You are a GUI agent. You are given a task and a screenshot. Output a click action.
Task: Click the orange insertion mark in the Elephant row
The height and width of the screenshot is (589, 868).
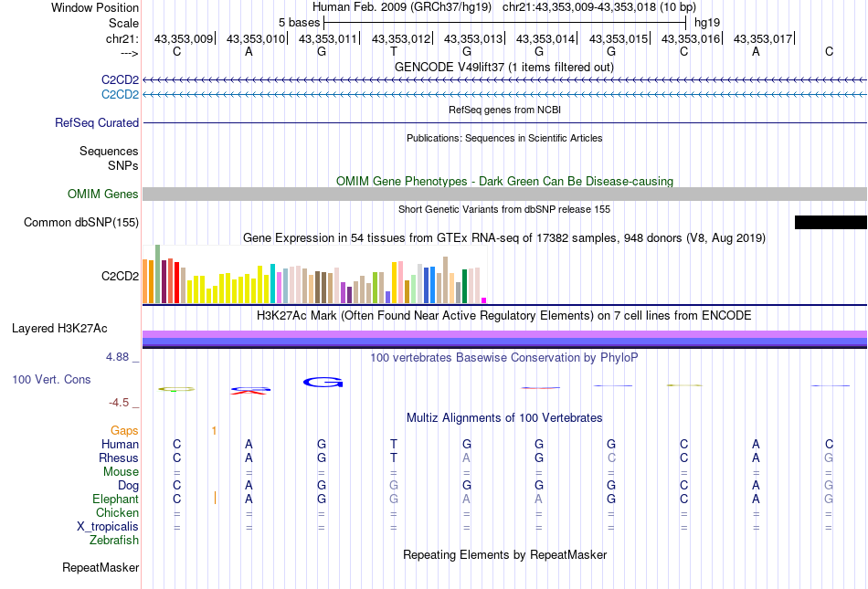pos(215,499)
